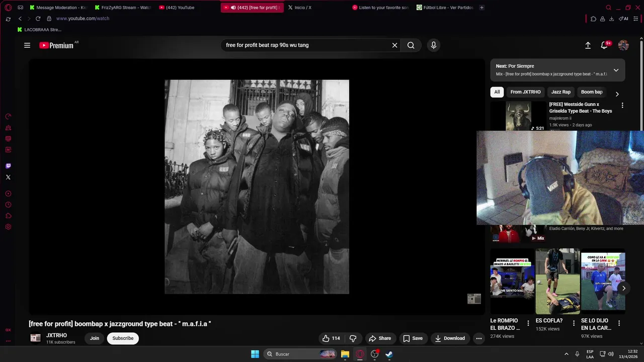Go to YouTube Premium home logo

56,45
